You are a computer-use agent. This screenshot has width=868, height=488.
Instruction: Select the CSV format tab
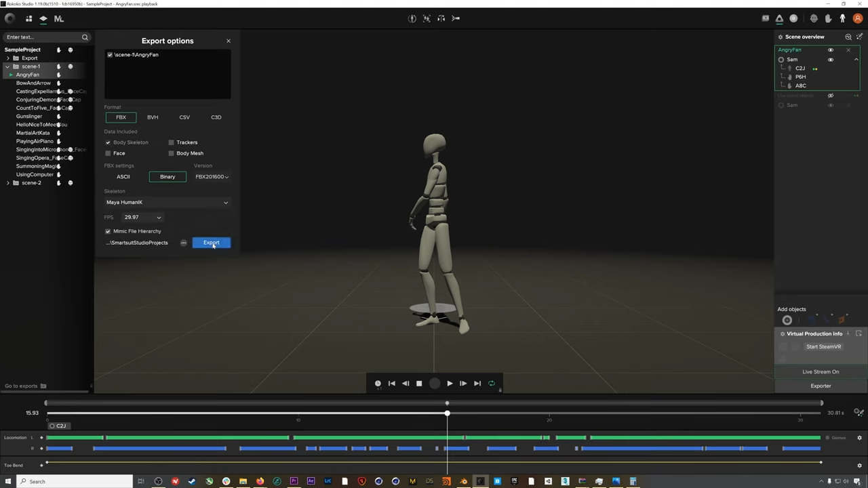click(x=184, y=117)
